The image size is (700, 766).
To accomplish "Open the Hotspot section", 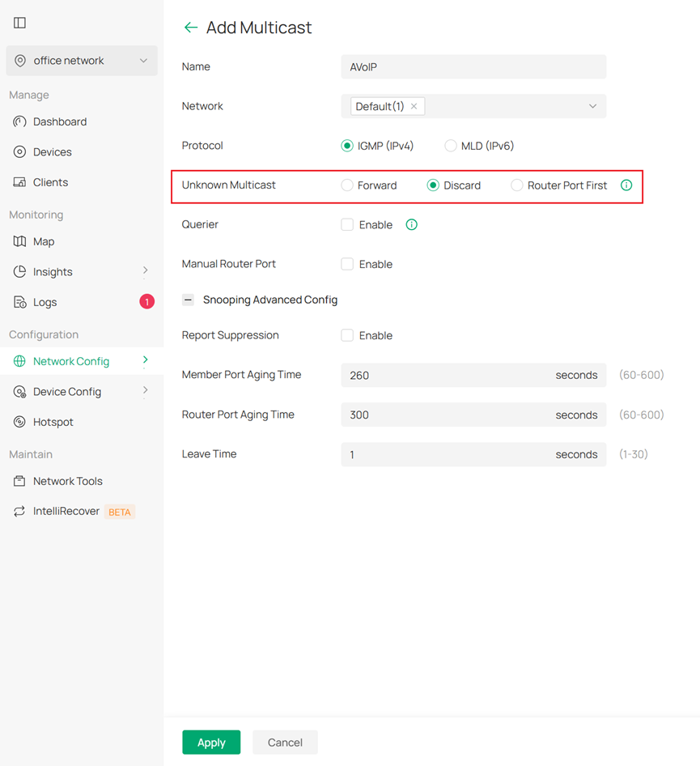I will [x=51, y=422].
